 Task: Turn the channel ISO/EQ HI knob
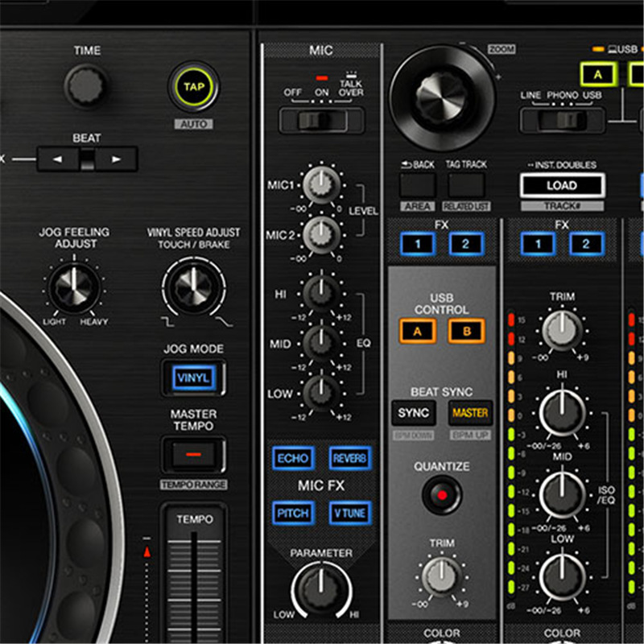point(562,412)
